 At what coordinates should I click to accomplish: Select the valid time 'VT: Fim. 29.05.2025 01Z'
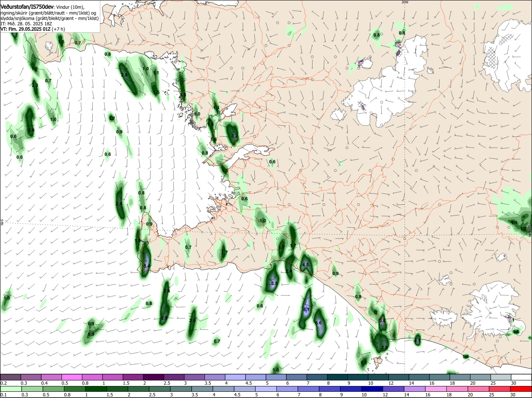(x=25, y=29)
